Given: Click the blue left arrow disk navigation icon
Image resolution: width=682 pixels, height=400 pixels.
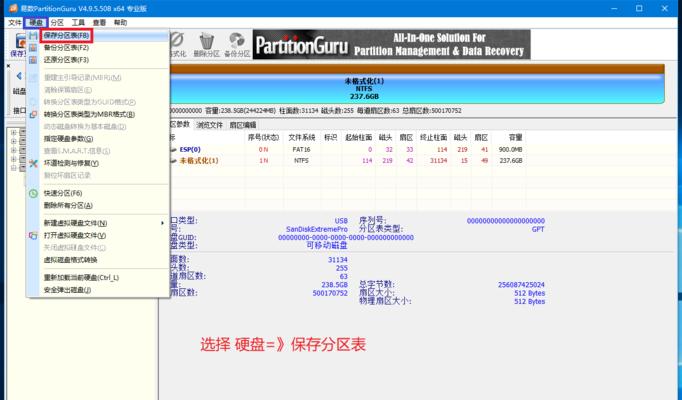Looking at the screenshot, I should pyautogui.click(x=19, y=76).
